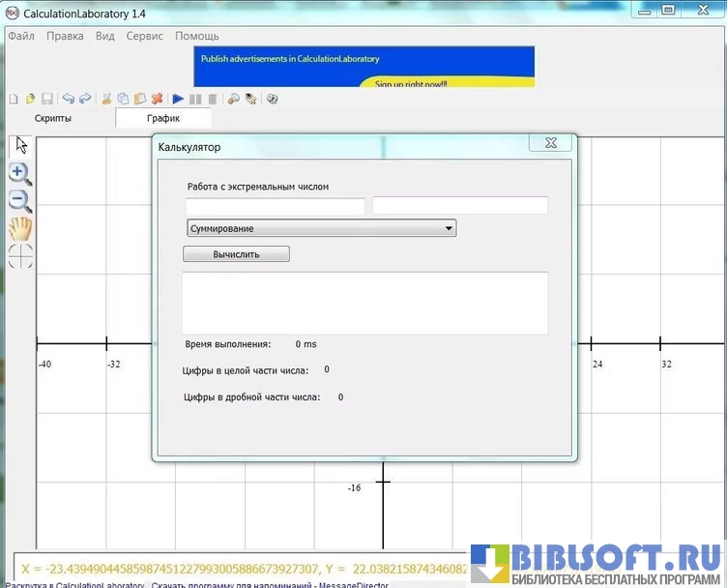Select the Zoom Out magnifier tool
Screen dimensions: 727x588
pos(20,201)
